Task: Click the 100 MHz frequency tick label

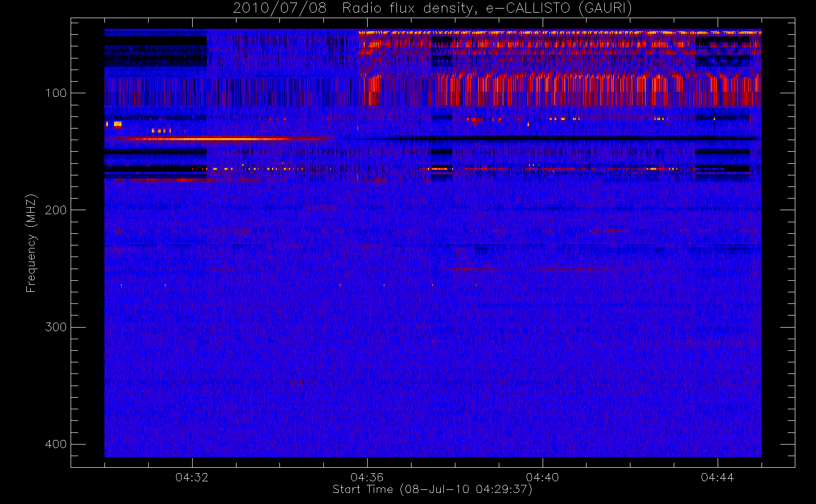Action: click(x=55, y=93)
